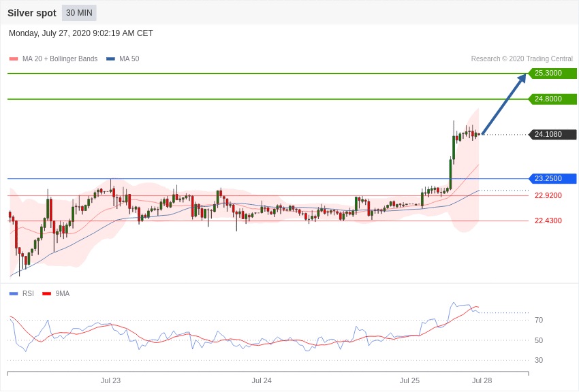The image size is (579, 392).
Task: Click the MA 20 + Bollinger Bands label
Action: point(60,59)
